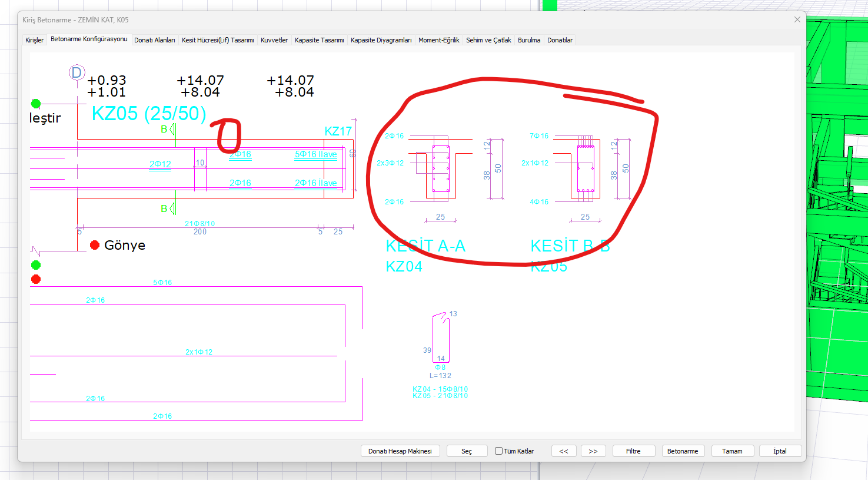The width and height of the screenshot is (868, 480).
Task: Click the red dot next to Gönye
Action: [95, 245]
